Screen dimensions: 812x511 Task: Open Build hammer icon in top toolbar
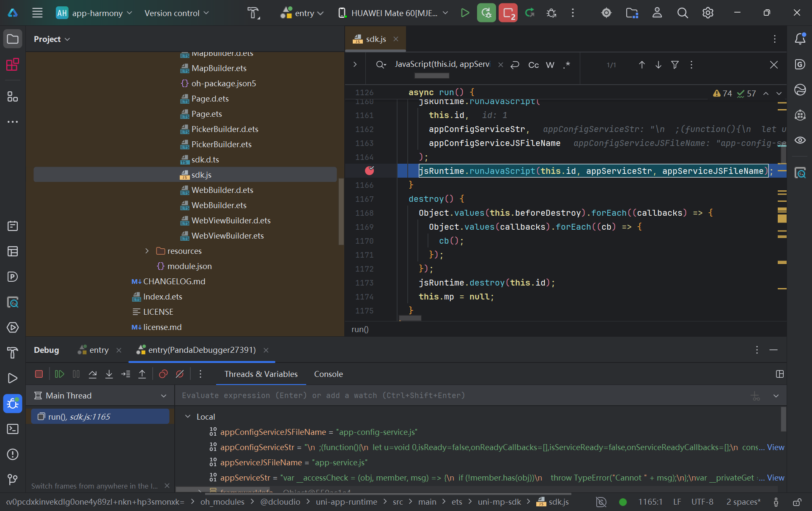coord(253,13)
